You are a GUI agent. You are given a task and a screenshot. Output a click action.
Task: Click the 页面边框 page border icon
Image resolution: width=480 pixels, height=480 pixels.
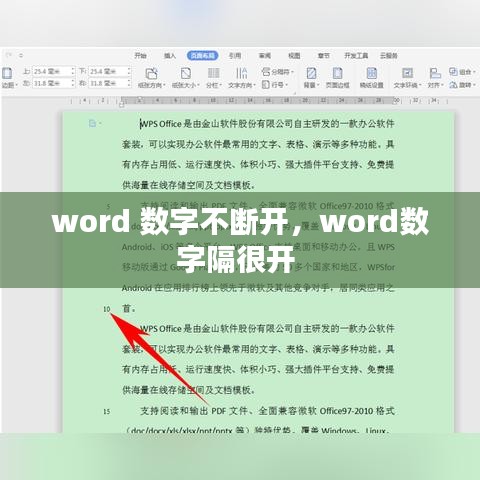point(337,73)
